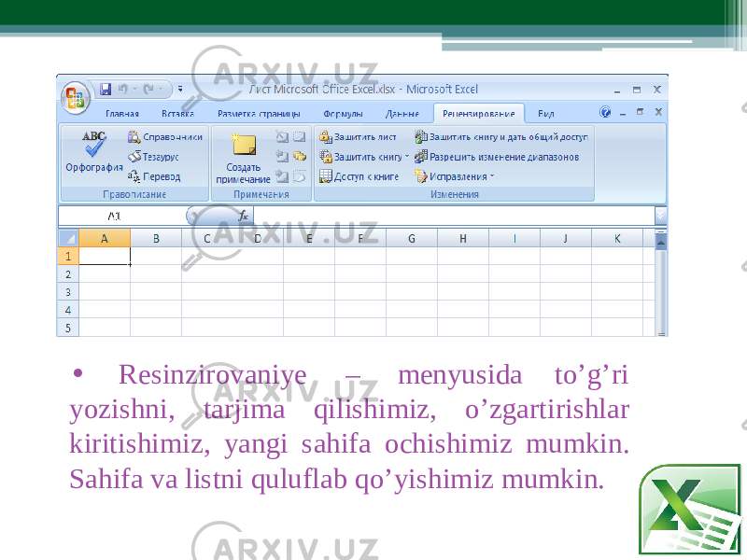
Task: Expand the formula bar chevron
Action: point(660,217)
